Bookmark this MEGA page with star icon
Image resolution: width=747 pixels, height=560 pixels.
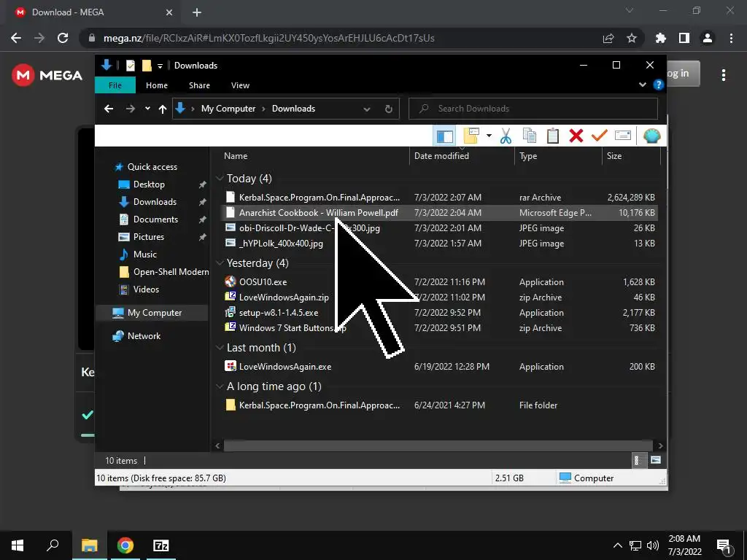[x=632, y=38]
